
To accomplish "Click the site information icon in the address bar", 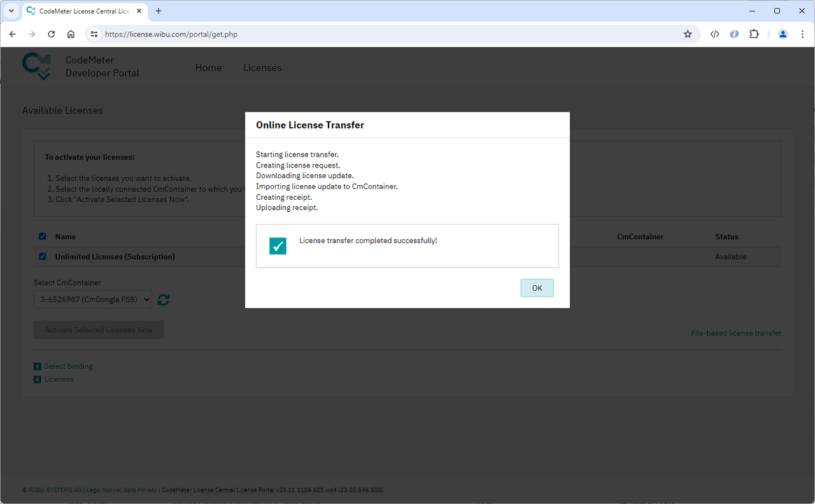I will click(x=94, y=34).
